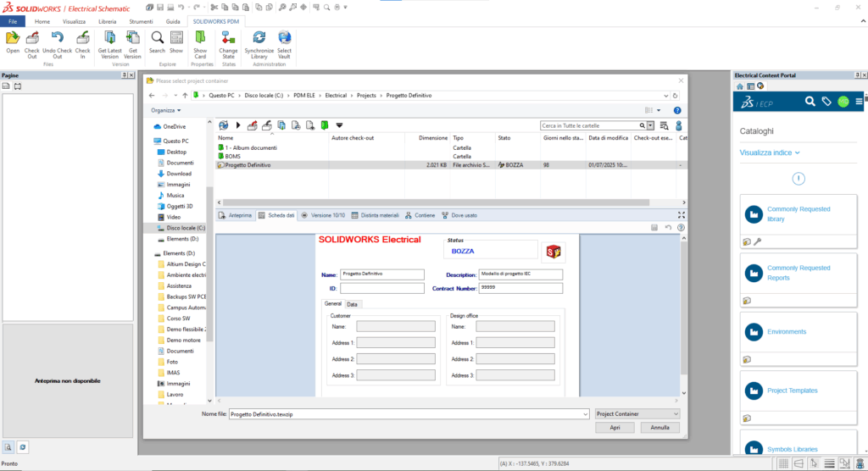This screenshot has width=868, height=471.
Task: Click the Undo Check Out icon
Action: tap(58, 38)
